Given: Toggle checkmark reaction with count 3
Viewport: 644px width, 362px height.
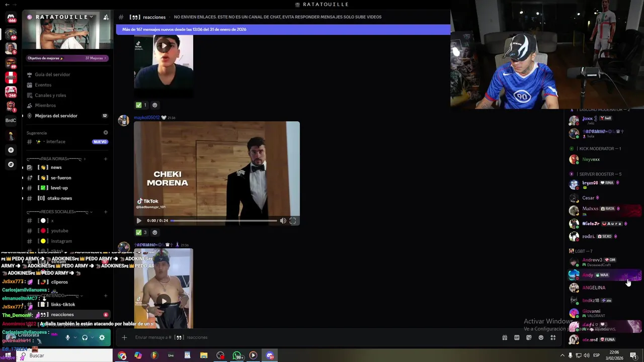Looking at the screenshot, I should [141, 232].
